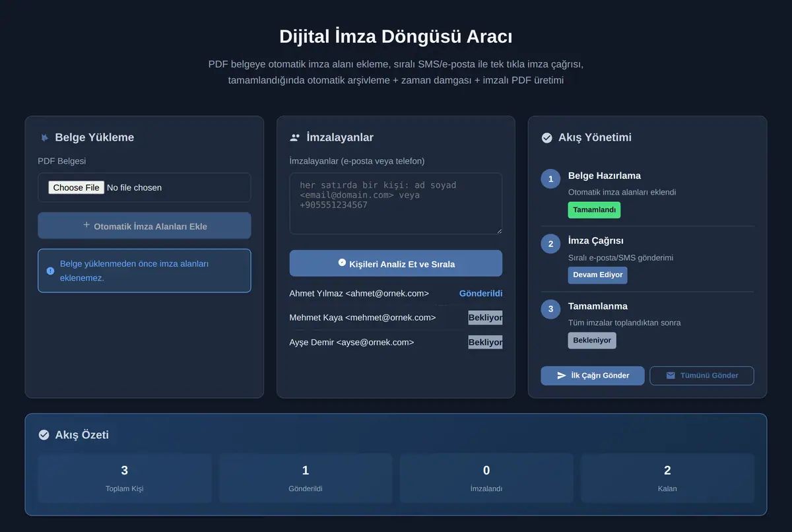Click 'No file chosen' text

(x=134, y=187)
